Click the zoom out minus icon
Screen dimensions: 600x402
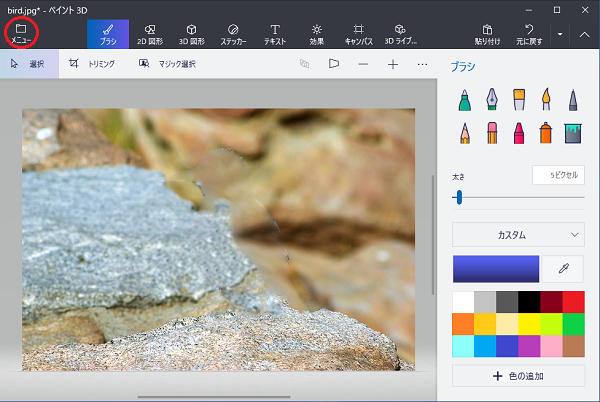tap(363, 64)
